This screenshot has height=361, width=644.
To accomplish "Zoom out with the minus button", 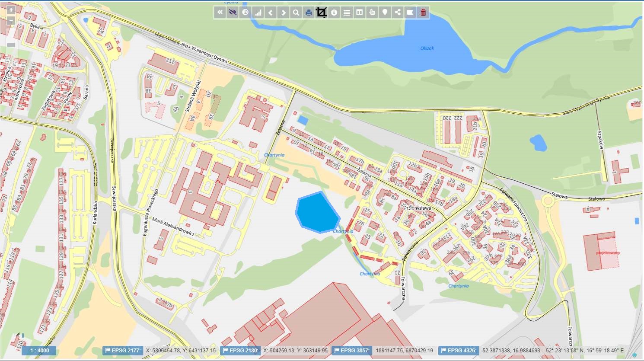I will click(x=11, y=20).
